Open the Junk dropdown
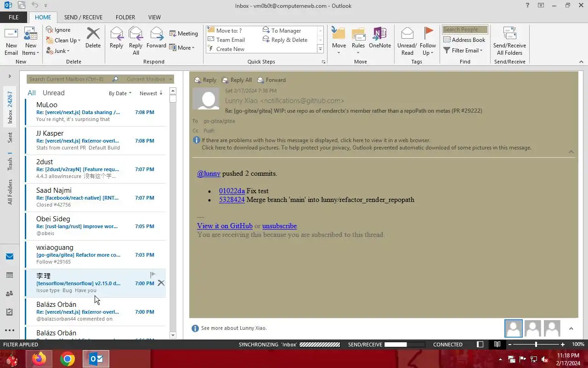Viewport: 588px width, 368px height. tap(58, 51)
